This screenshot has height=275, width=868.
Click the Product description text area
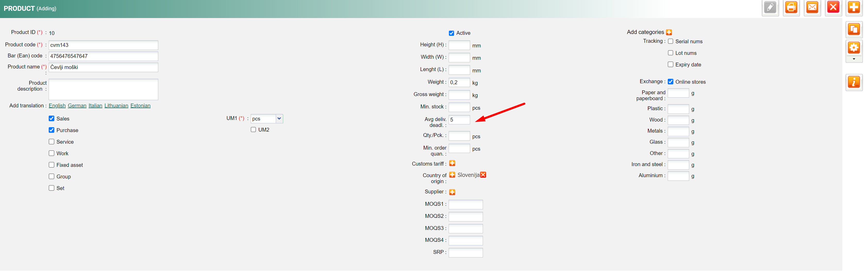point(103,90)
